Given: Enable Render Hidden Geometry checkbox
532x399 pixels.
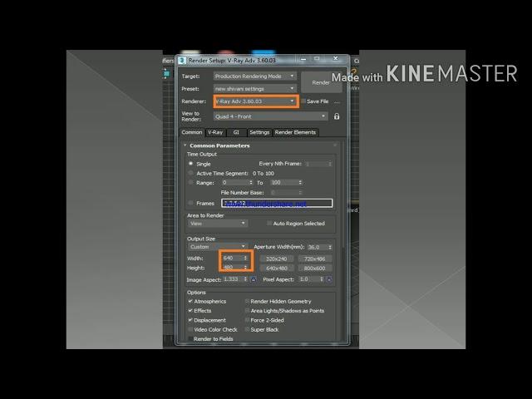Looking at the screenshot, I should click(247, 301).
